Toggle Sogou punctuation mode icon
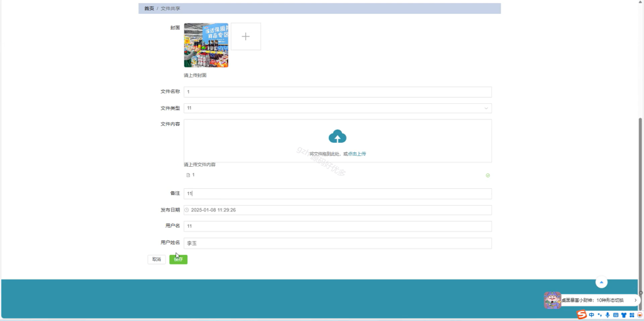Screen dimensions: 644x321 [600, 315]
